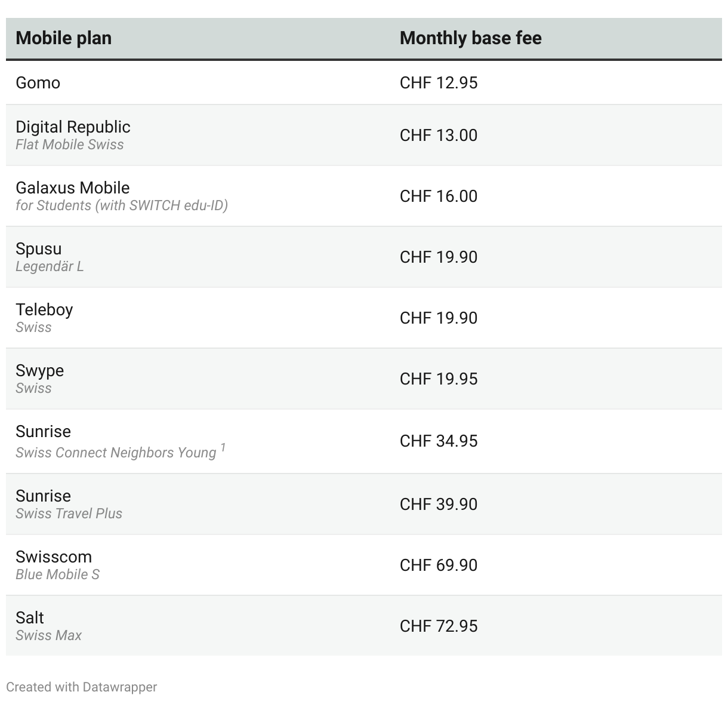Select the Legendär L subtitle
This screenshot has height=701, width=728.
click(x=50, y=266)
